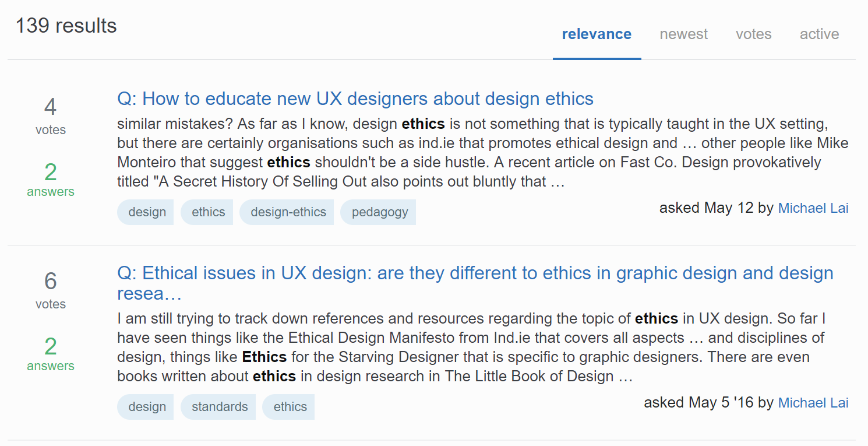Click ethics tag under second question
Viewport: 868px width, 446px height.
[290, 407]
